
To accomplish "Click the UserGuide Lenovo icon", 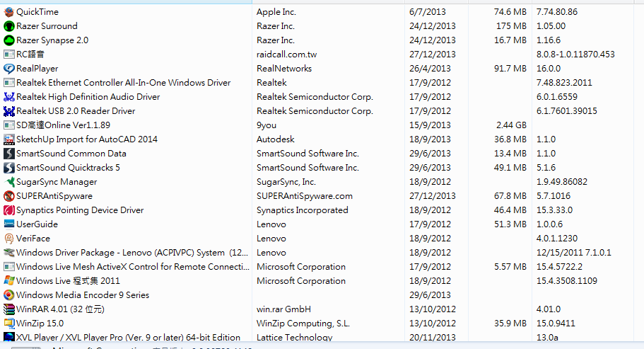I will 8,224.
